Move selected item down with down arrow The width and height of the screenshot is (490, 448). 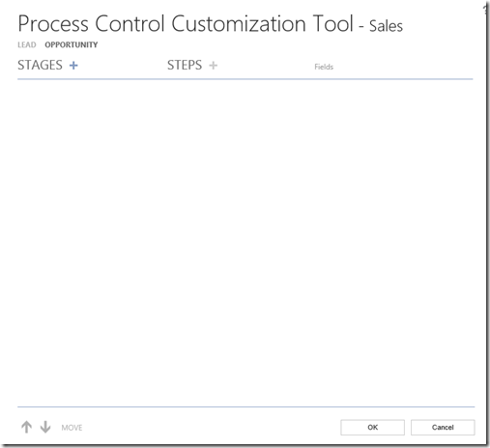[x=45, y=427]
